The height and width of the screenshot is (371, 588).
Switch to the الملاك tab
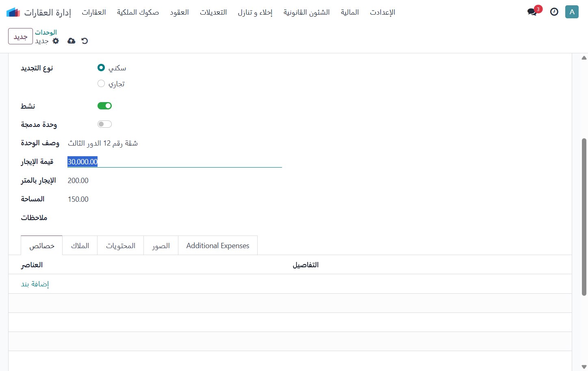(x=80, y=246)
